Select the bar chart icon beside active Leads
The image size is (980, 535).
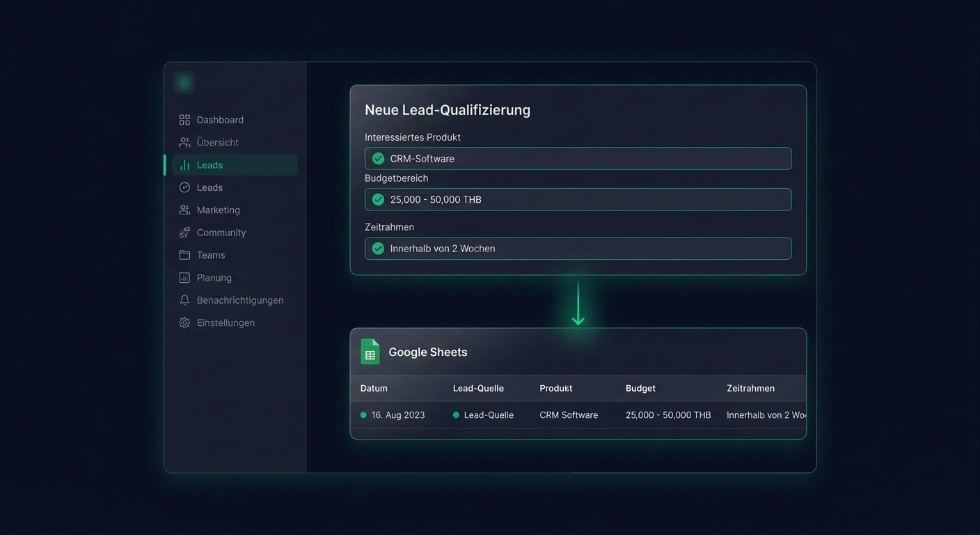point(184,165)
